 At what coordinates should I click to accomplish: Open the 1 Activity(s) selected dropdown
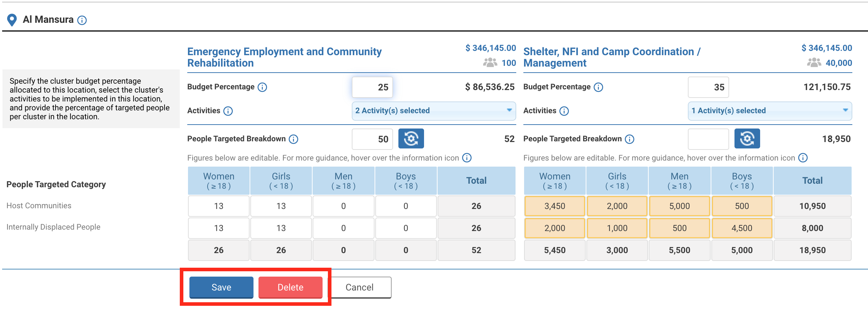770,111
